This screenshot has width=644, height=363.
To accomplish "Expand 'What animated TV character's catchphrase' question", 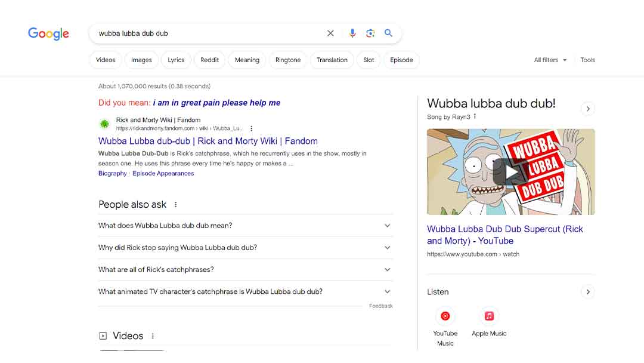I will [x=245, y=291].
